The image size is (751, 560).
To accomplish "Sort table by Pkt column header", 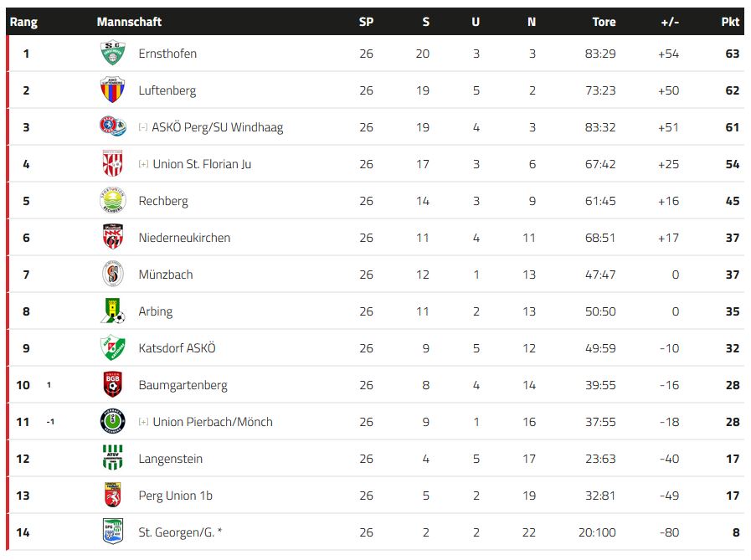I will pyautogui.click(x=730, y=22).
